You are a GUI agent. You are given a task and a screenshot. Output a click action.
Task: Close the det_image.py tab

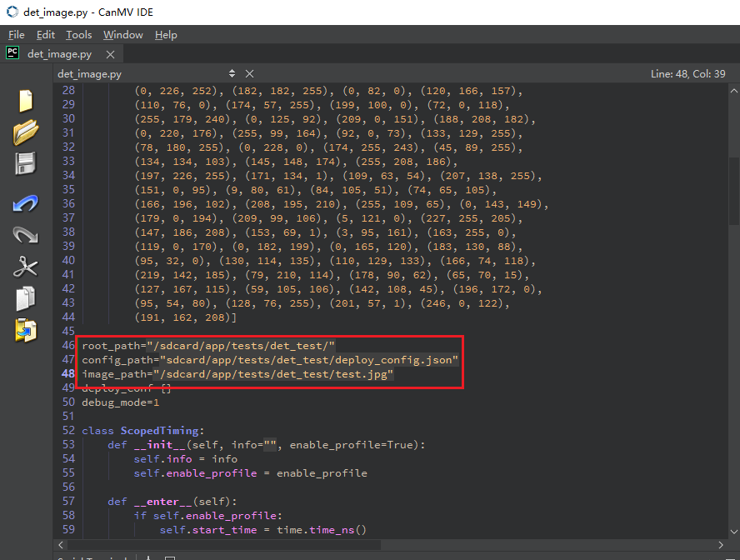pos(111,55)
